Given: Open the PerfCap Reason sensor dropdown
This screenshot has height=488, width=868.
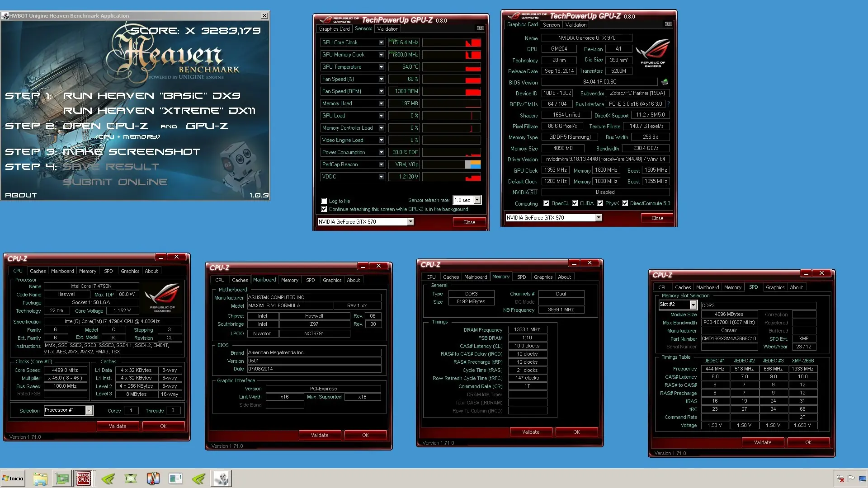Looking at the screenshot, I should [381, 164].
